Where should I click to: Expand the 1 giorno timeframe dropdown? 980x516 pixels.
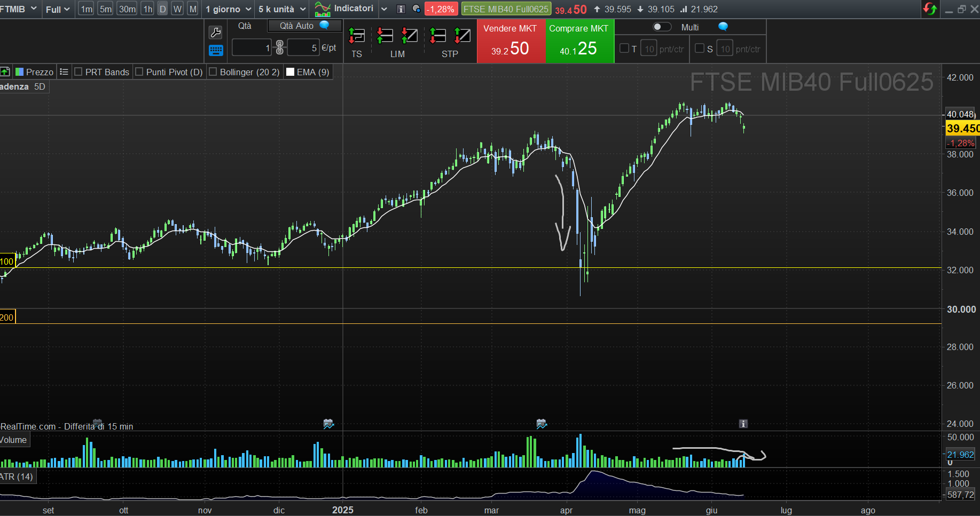228,9
